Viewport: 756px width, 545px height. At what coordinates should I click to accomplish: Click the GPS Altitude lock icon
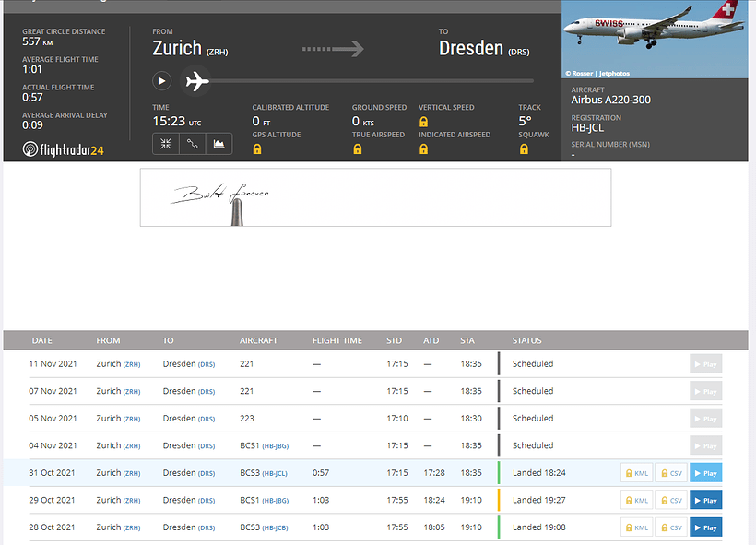pos(257,149)
